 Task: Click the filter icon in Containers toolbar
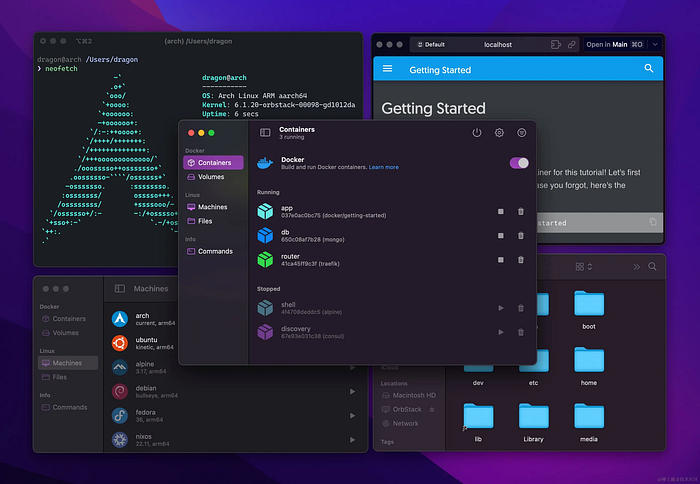click(521, 133)
